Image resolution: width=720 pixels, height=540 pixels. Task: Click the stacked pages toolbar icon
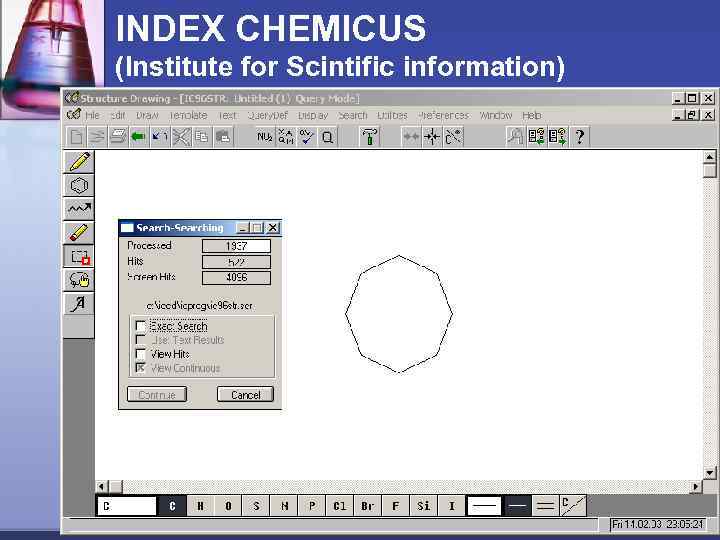[x=118, y=137]
